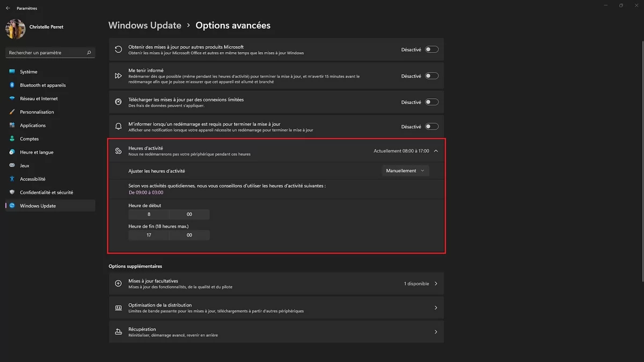Click the Comptes person icon
The image size is (644, 362).
pos(12,139)
